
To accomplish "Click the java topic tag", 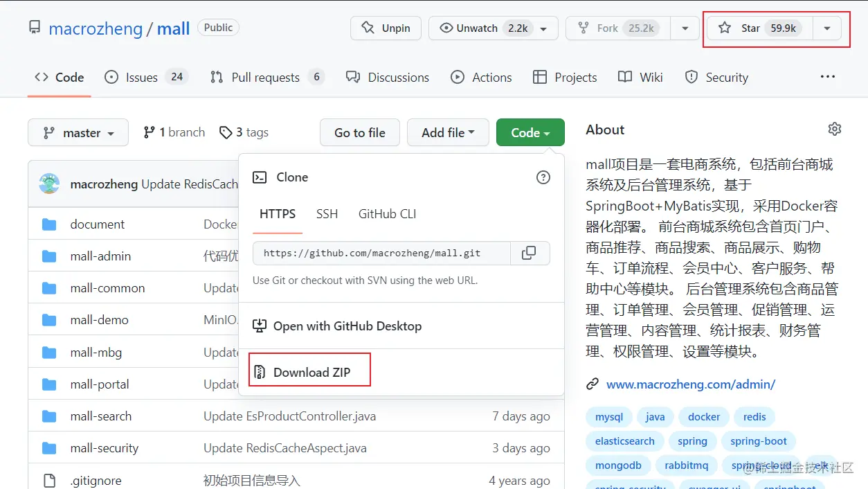I will coord(655,417).
